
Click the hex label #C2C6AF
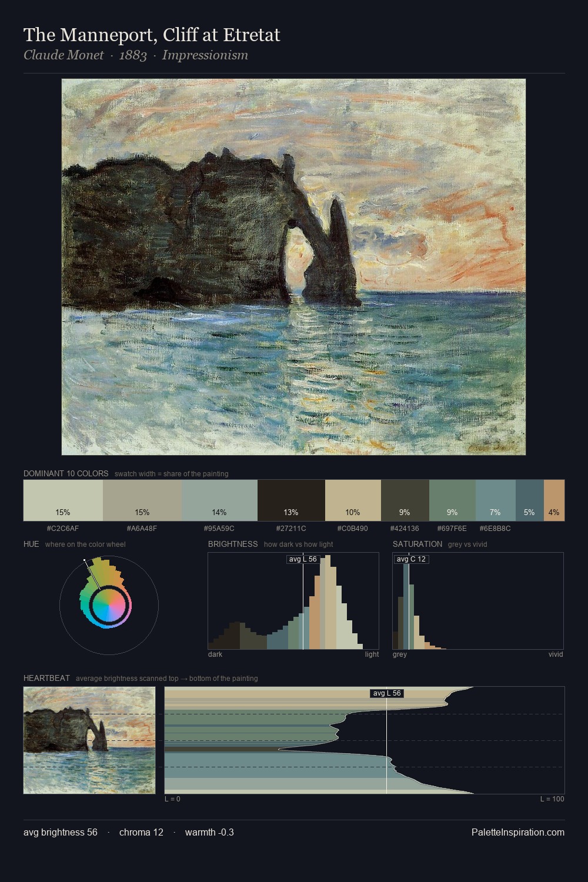(63, 528)
